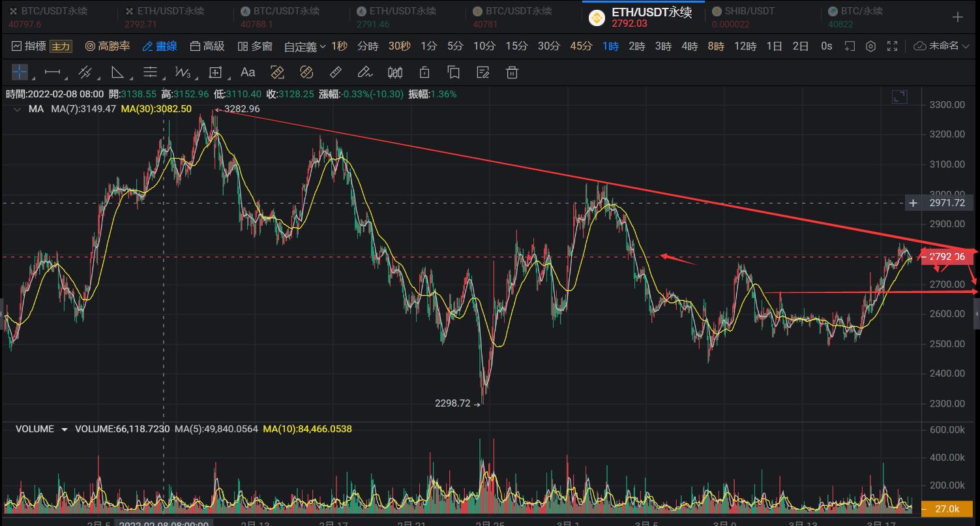980x526 pixels.
Task: Click the trash icon to delete drawings
Action: click(512, 72)
